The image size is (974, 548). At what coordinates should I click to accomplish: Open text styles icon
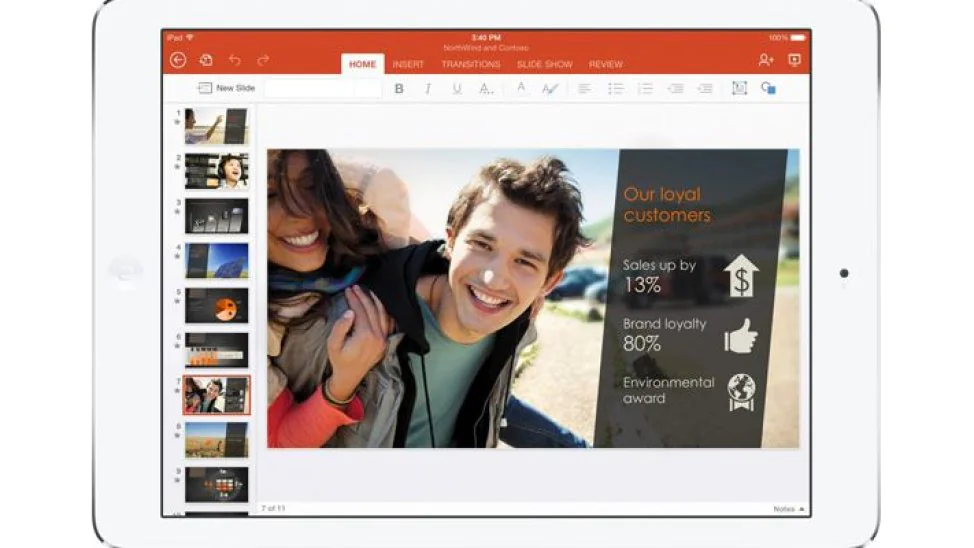coord(550,89)
